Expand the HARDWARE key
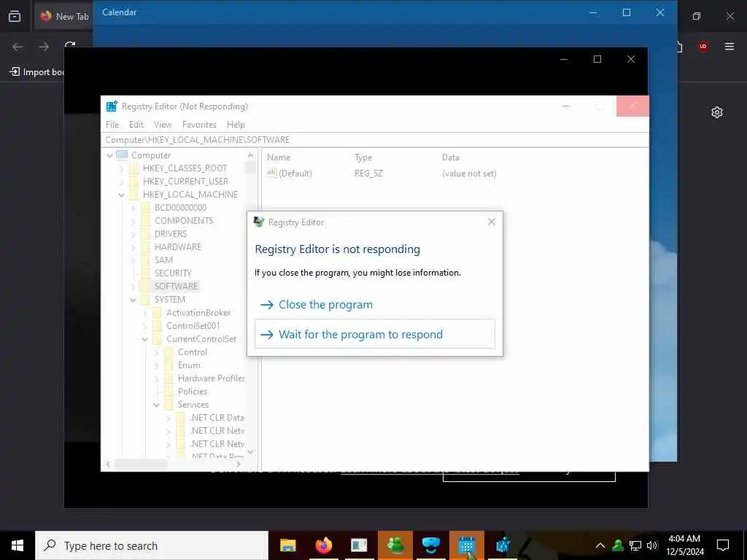This screenshot has height=560, width=747. click(133, 247)
